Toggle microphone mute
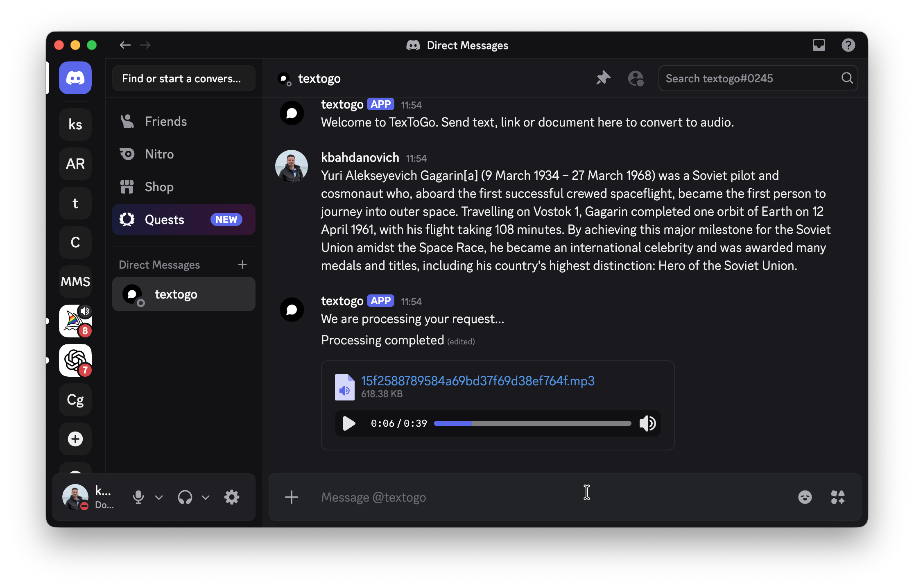This screenshot has width=914, height=588. click(x=138, y=497)
